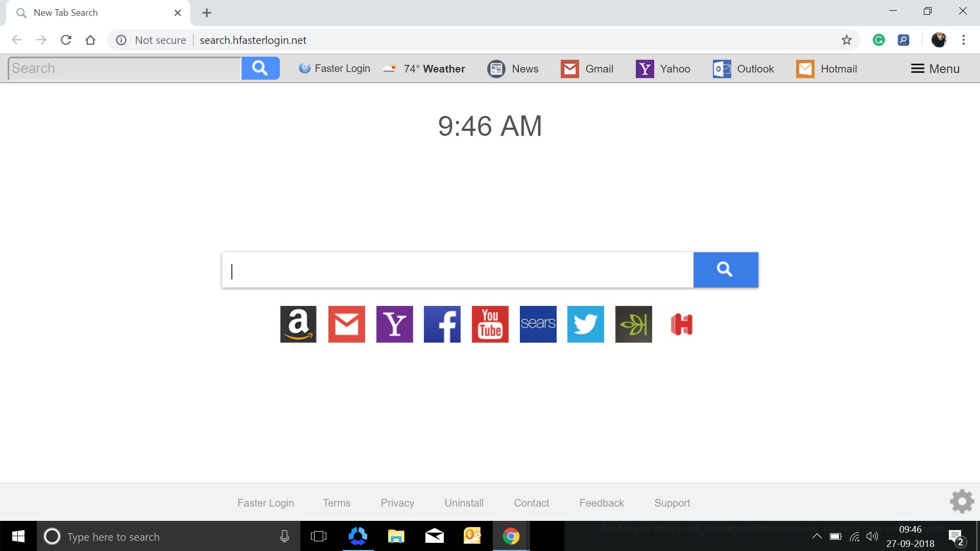Open the YouTube shortcut icon
This screenshot has height=551, width=980.
[490, 324]
